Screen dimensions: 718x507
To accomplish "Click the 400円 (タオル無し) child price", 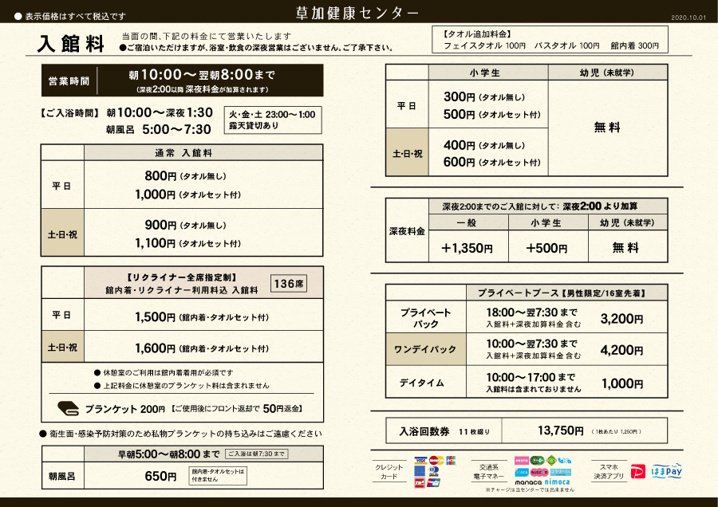I will (484, 145).
